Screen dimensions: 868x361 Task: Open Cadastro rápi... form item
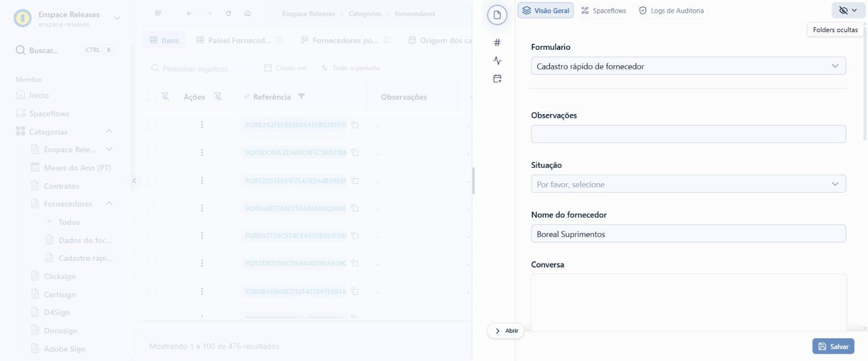point(78,258)
